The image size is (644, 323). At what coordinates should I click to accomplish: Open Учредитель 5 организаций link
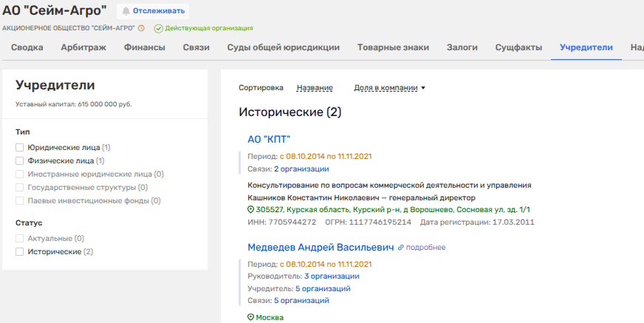pyautogui.click(x=323, y=288)
